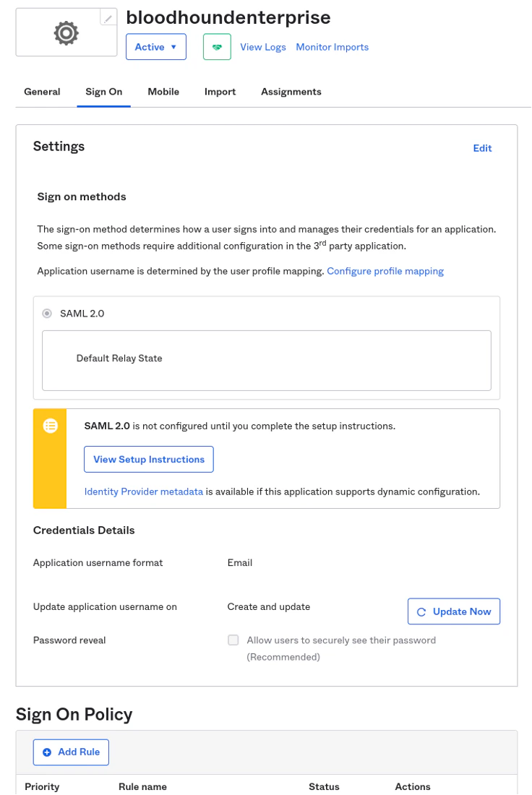Open the Mobile tab
This screenshot has height=795, width=532.
163,92
